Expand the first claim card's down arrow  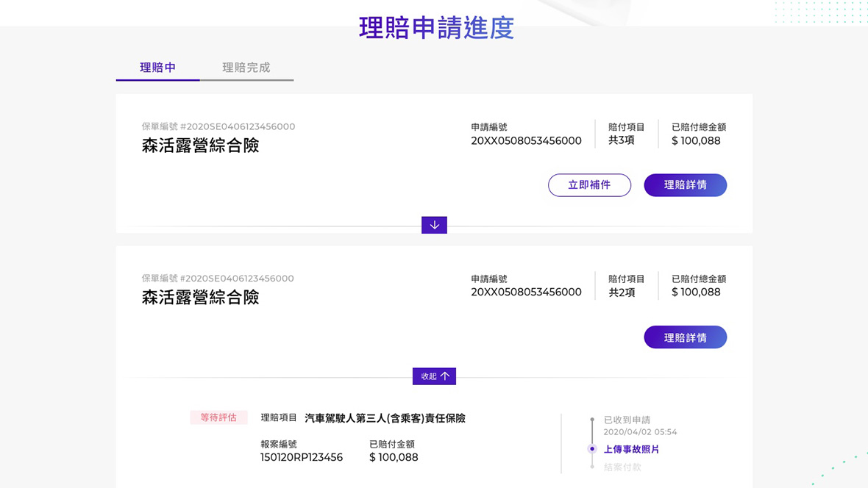point(434,225)
